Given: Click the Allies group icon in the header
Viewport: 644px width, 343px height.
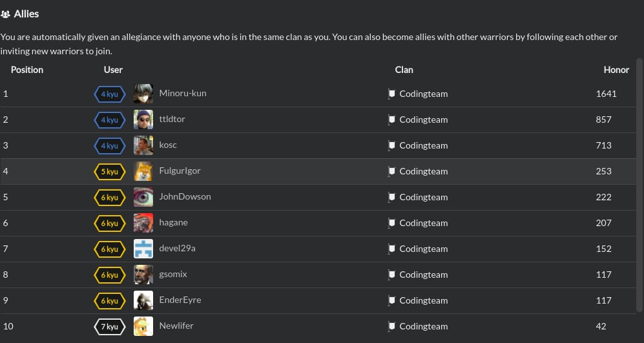Looking at the screenshot, I should [x=5, y=14].
